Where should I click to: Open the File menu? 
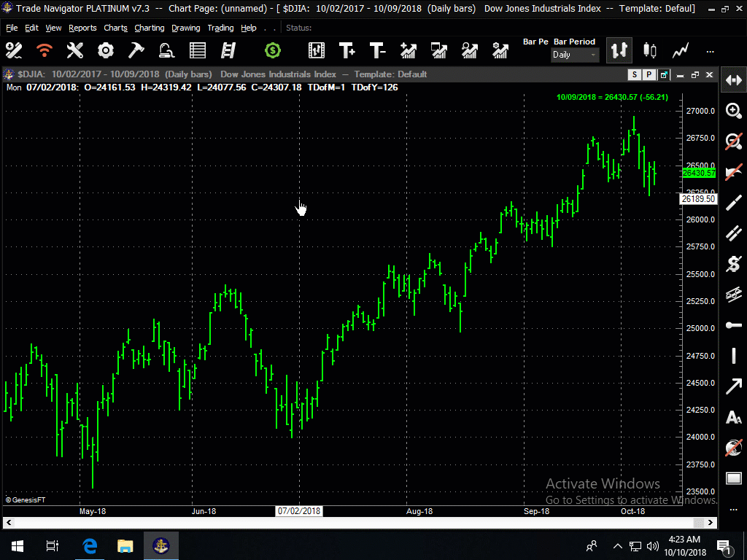click(12, 28)
